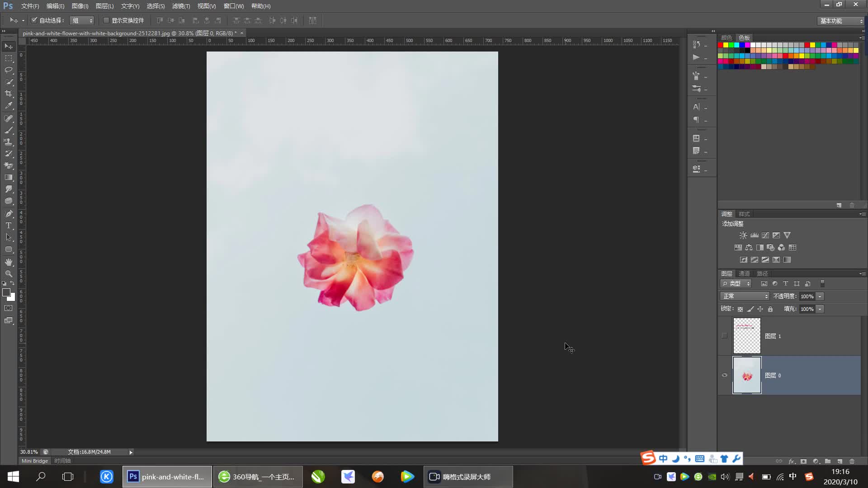The width and height of the screenshot is (868, 488).
Task: Select the Crop tool
Action: pos(9,94)
